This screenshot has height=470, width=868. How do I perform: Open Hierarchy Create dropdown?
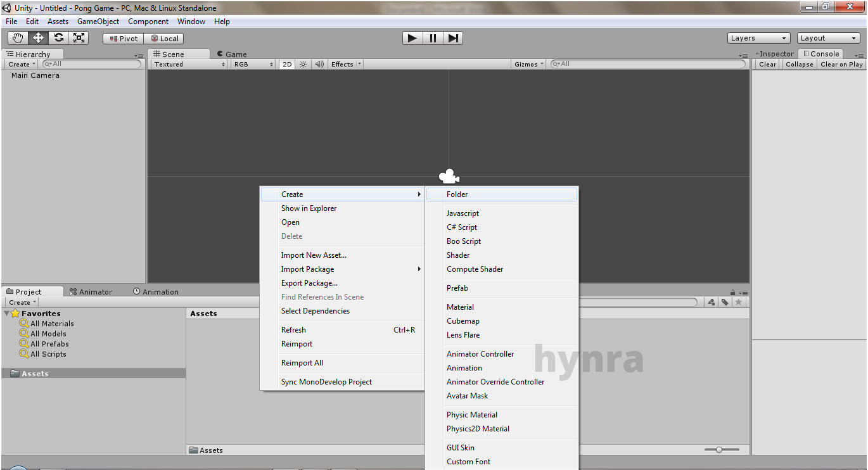tap(22, 64)
